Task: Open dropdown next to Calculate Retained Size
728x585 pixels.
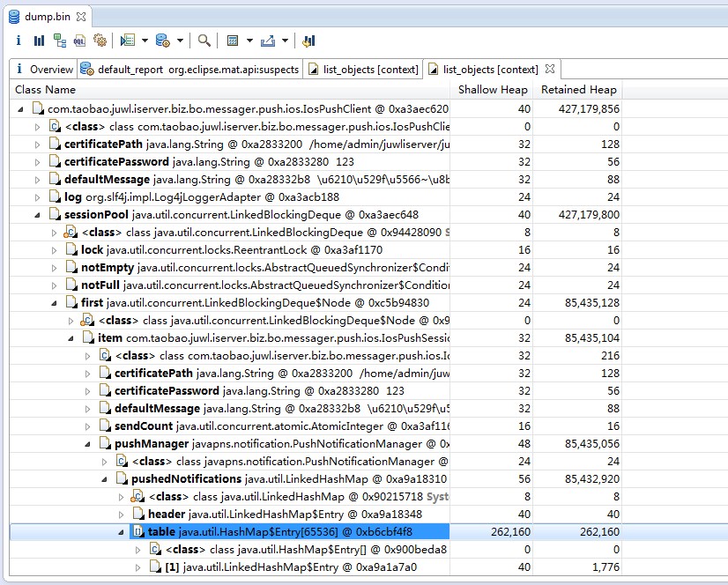Action: point(249,41)
